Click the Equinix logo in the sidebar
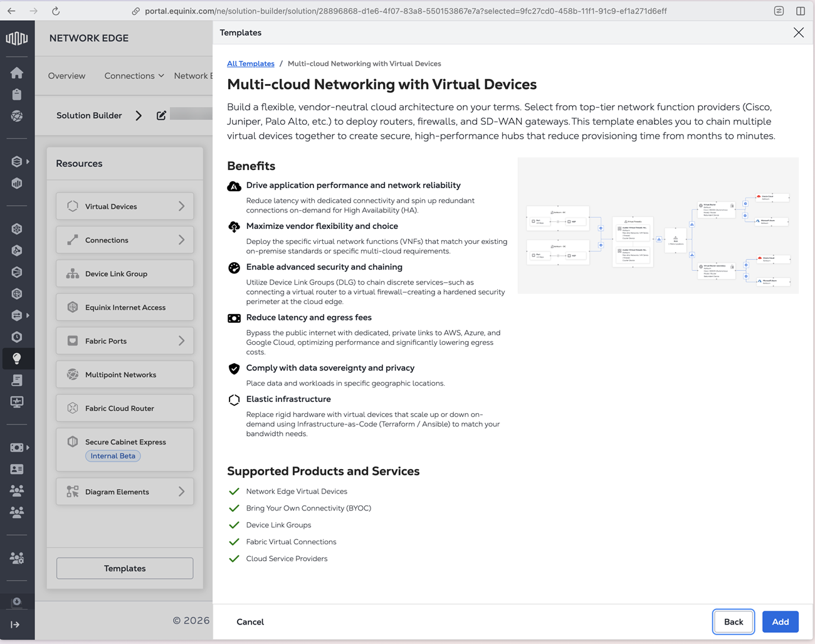This screenshot has height=644, width=815. 17,38
